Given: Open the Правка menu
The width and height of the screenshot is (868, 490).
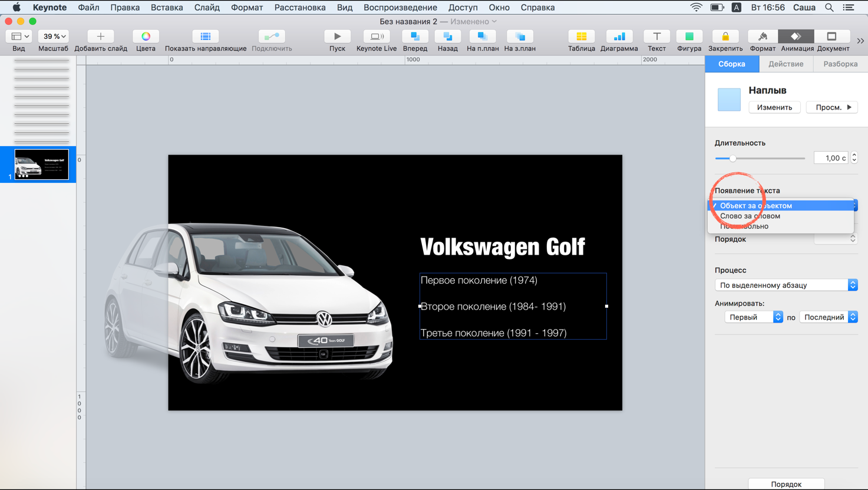Looking at the screenshot, I should pyautogui.click(x=125, y=7).
